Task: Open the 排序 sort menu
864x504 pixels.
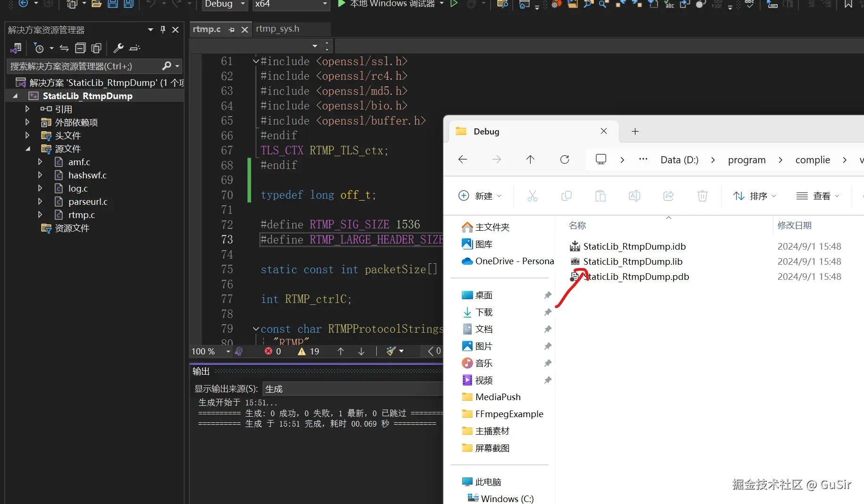Action: 754,196
